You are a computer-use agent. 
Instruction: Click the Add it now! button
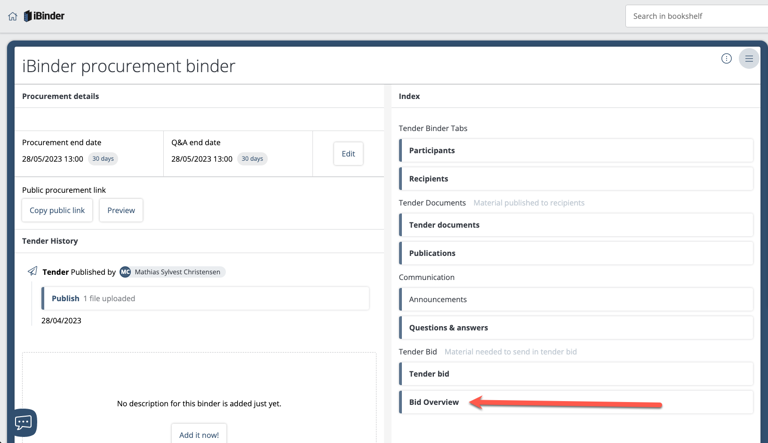point(198,434)
